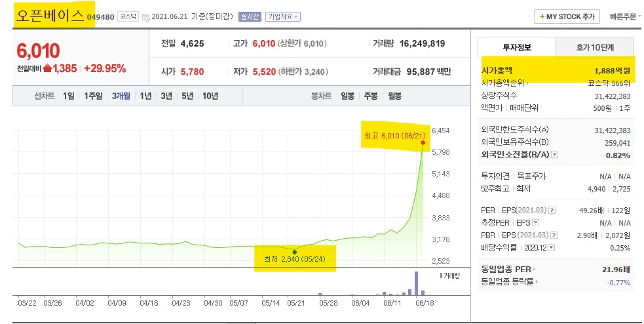
Task: Select the 3년 line chart period
Action: [166, 96]
